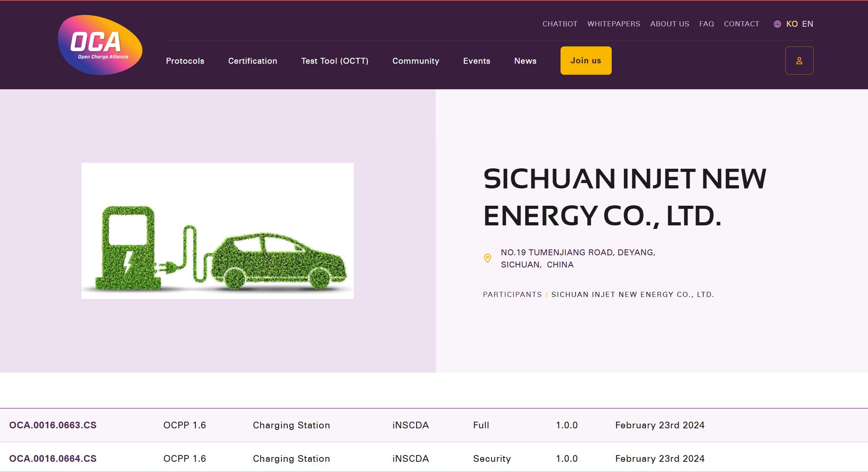Open the Community menu
The width and height of the screenshot is (868, 472).
tap(416, 61)
